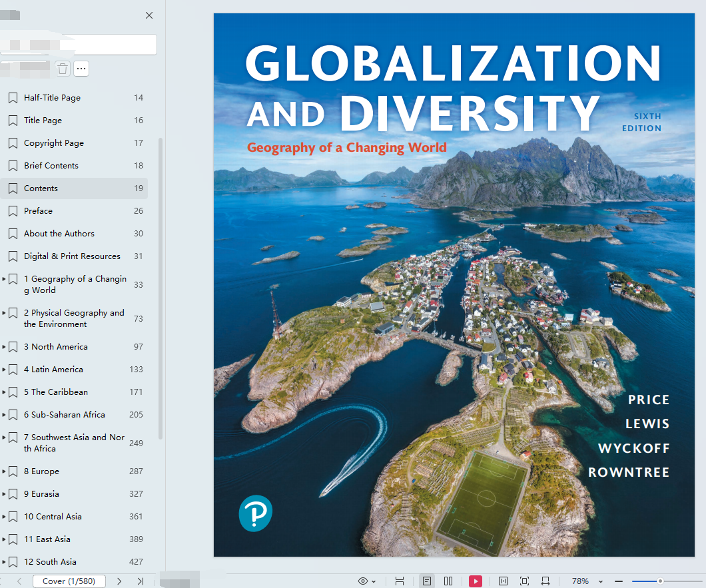Click the book cover page image

click(454, 285)
